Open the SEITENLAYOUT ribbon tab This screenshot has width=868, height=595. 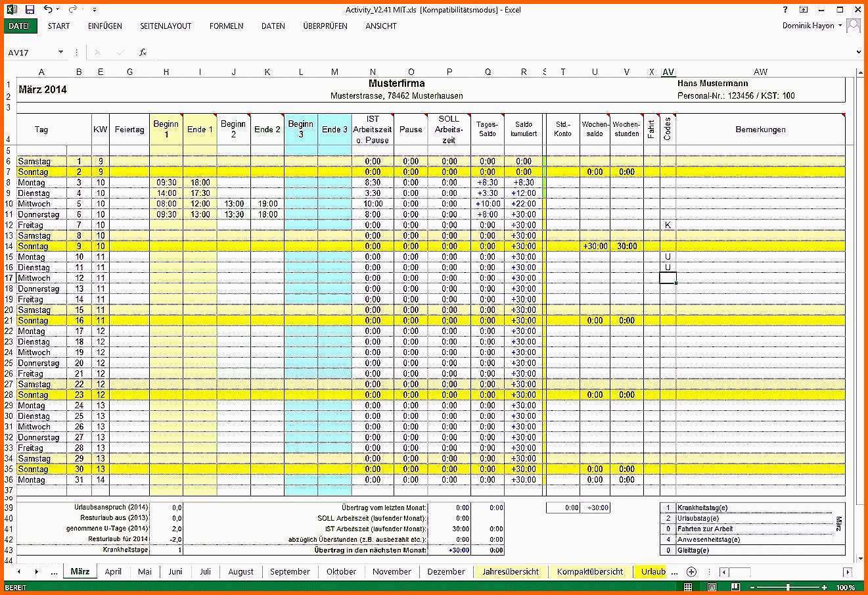point(166,26)
